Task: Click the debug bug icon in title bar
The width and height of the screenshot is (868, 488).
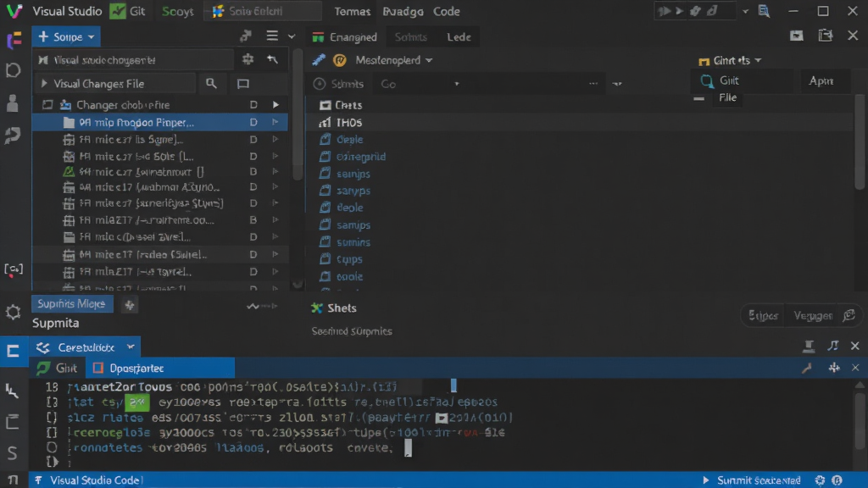Action: click(x=696, y=11)
